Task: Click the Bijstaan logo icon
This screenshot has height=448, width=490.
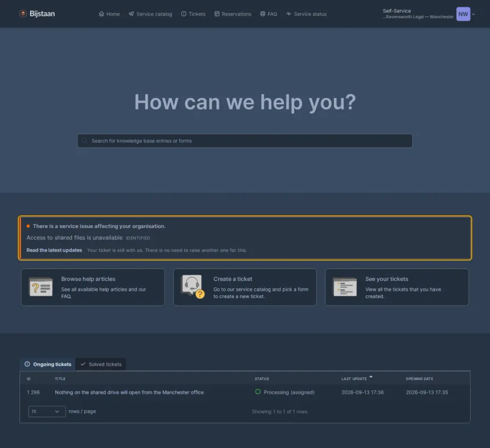Action: pos(23,14)
